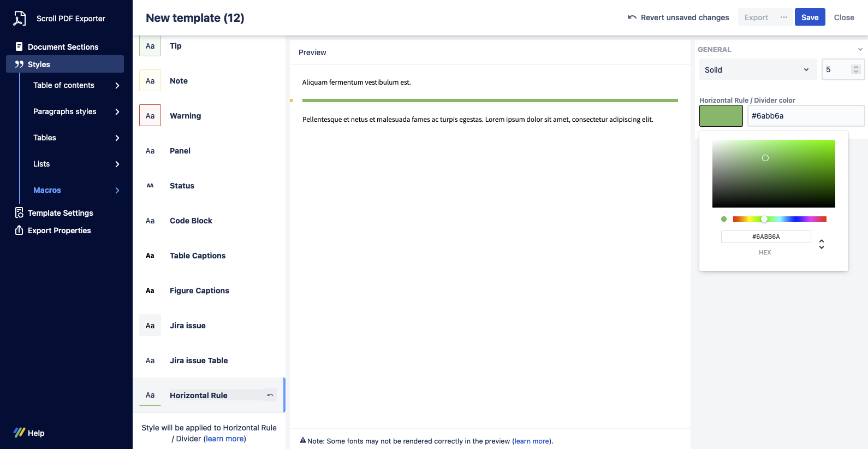
Task: Expand the Paragraphs styles submenu
Action: point(117,111)
